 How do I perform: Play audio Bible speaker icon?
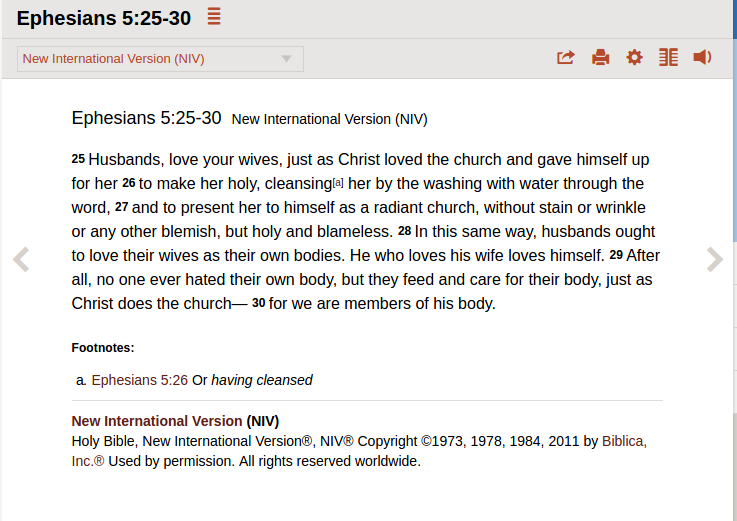coord(702,57)
